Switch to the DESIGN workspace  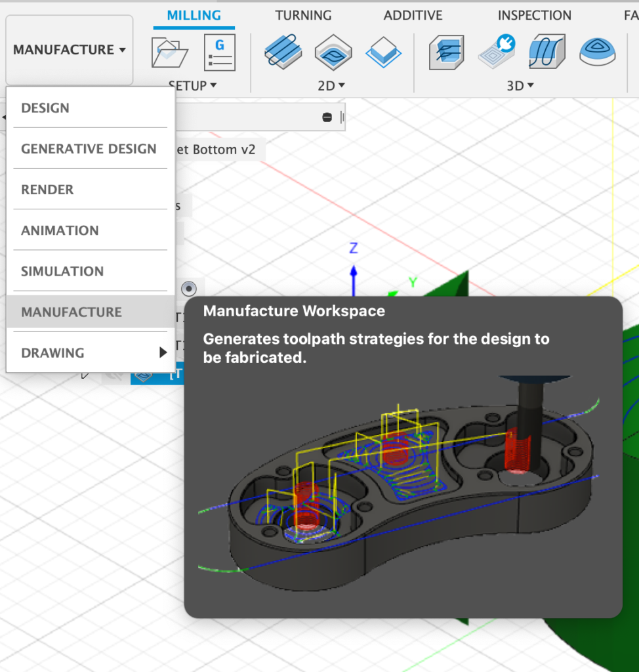click(45, 108)
